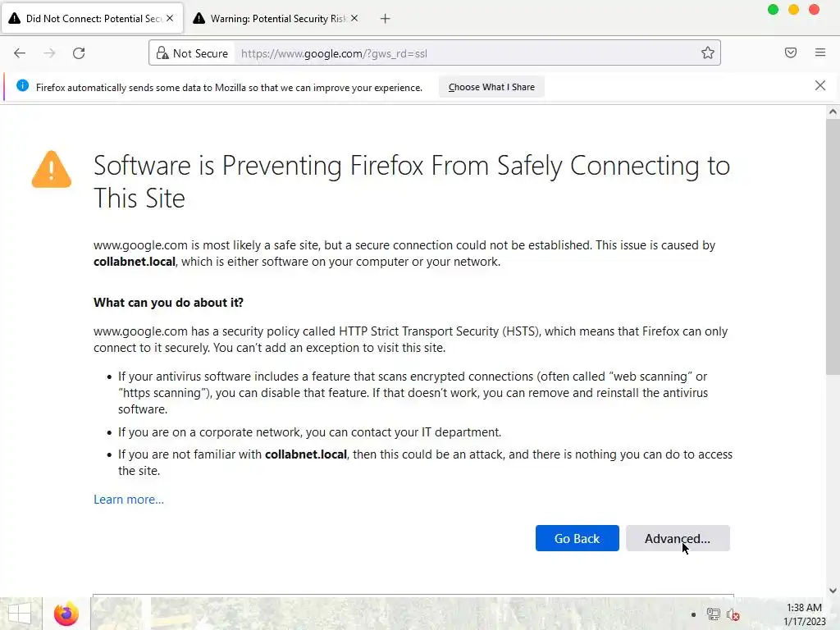This screenshot has width=840, height=630.
Task: Follow the Learn more... link
Action: tap(129, 500)
